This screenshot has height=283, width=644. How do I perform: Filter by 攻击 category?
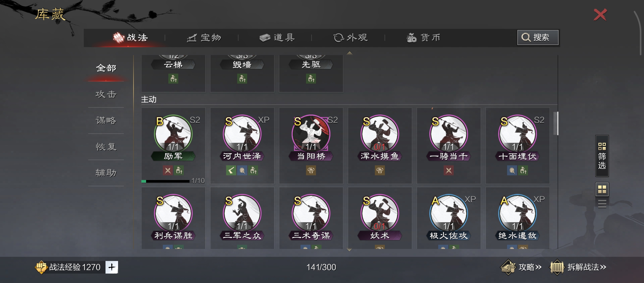click(x=106, y=94)
